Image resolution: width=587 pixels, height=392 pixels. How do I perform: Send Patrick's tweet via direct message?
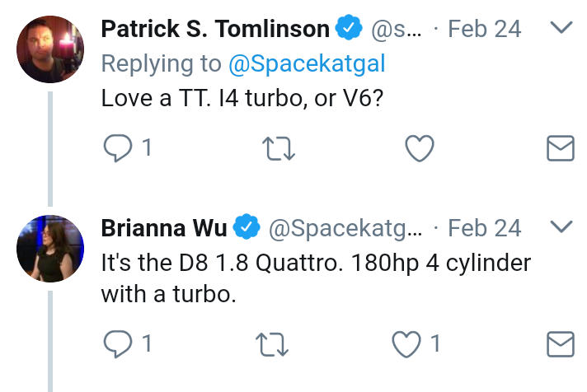[x=561, y=148]
